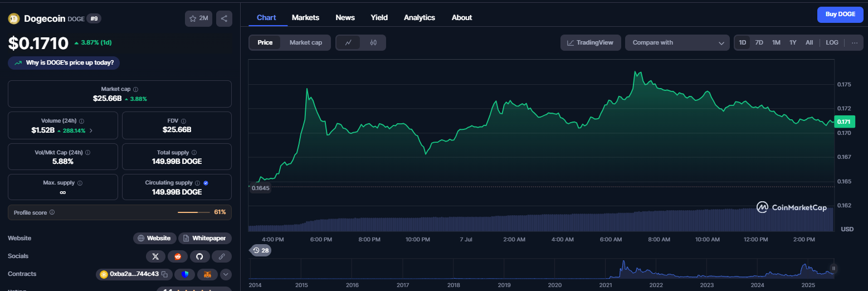Screen dimensions: 868x291
Task: Open Dogecoin's X (Twitter) profile
Action: pyautogui.click(x=155, y=256)
